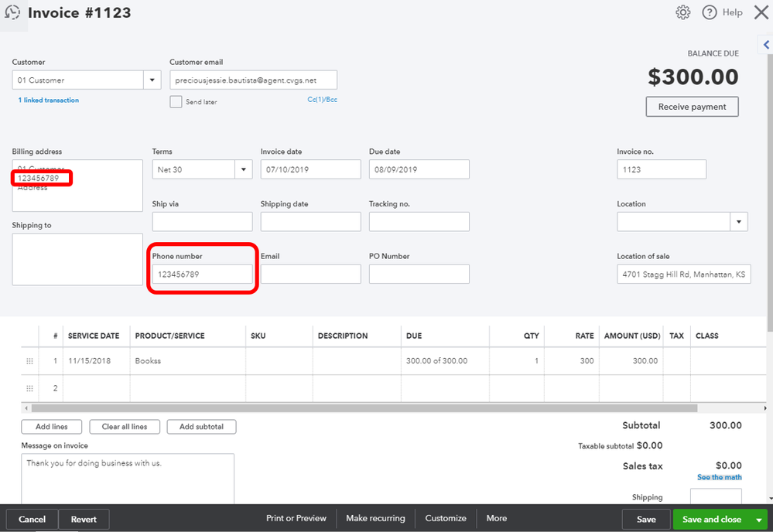Viewport: 773px width, 532px height.
Task: Select the Bookss product cell
Action: (188, 361)
